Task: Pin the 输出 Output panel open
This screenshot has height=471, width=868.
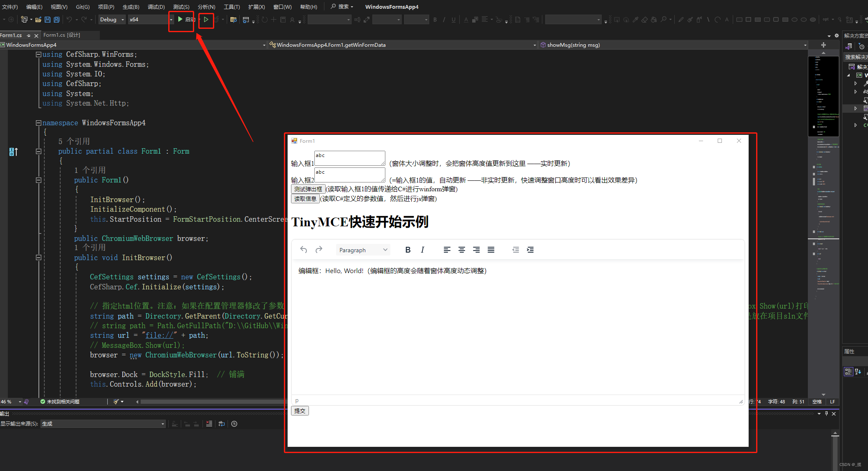Action: [x=826, y=413]
